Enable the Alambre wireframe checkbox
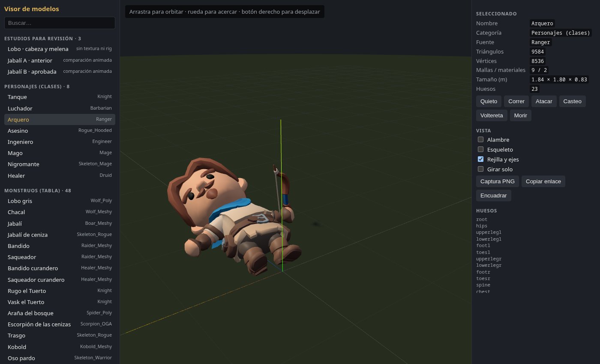 481,140
